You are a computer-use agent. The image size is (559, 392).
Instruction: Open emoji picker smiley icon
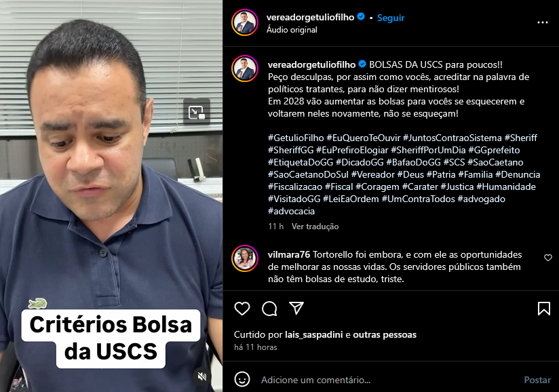coord(242,380)
